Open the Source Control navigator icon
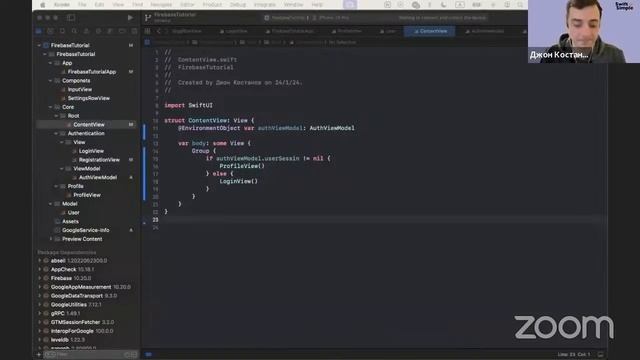Image resolution: width=640 pixels, height=360 pixels. pyautogui.click(x=50, y=31)
